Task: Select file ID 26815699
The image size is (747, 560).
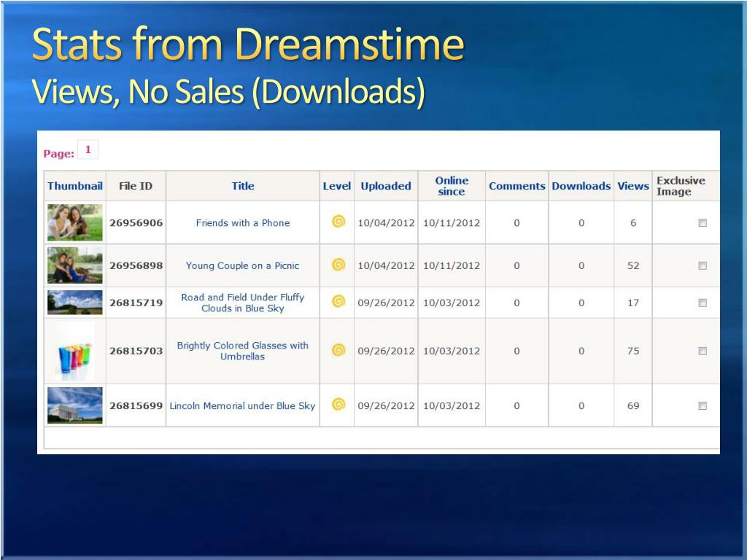Action: (x=136, y=405)
